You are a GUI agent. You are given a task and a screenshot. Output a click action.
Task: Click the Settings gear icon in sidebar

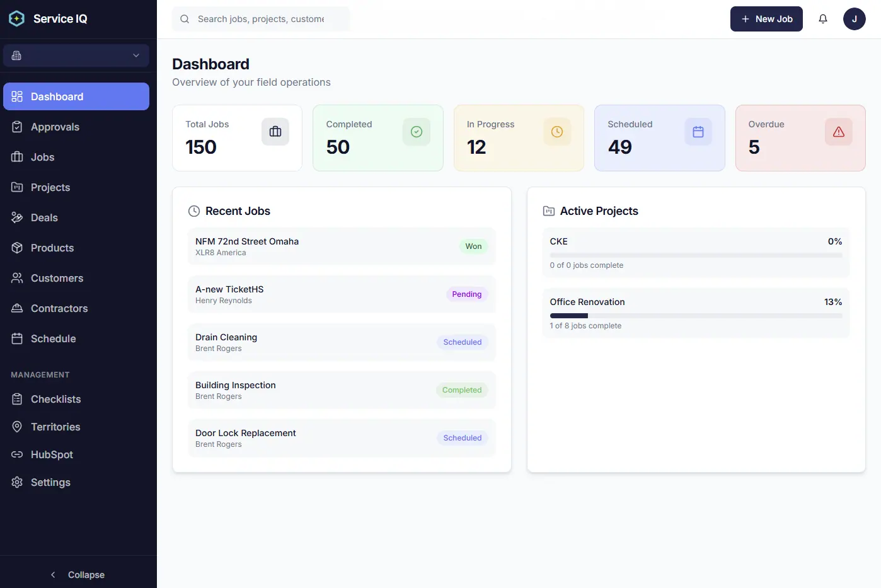(x=17, y=482)
